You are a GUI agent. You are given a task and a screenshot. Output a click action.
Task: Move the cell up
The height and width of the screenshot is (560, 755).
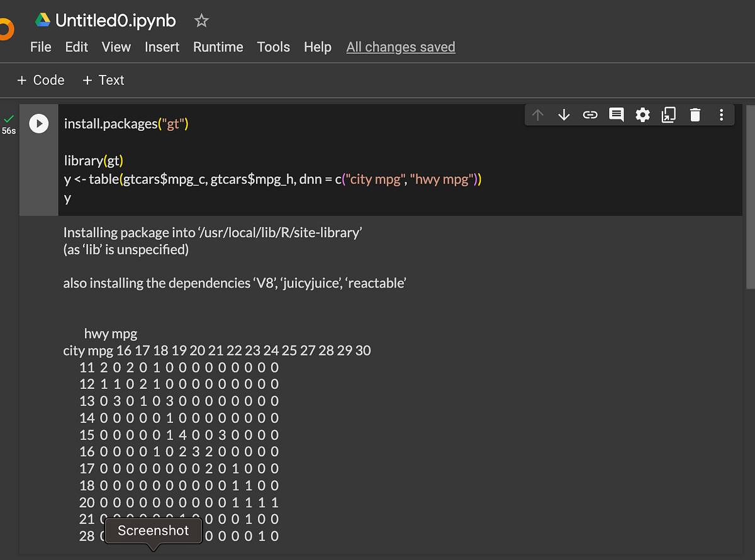(x=538, y=115)
